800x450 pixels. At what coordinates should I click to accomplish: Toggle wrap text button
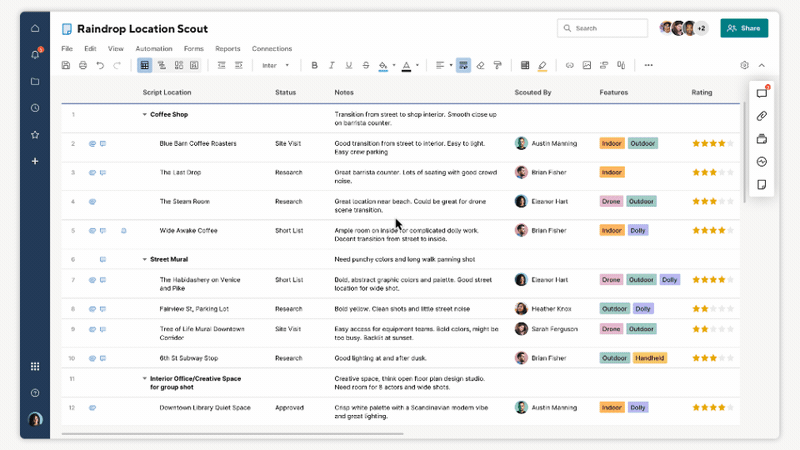pos(463,65)
